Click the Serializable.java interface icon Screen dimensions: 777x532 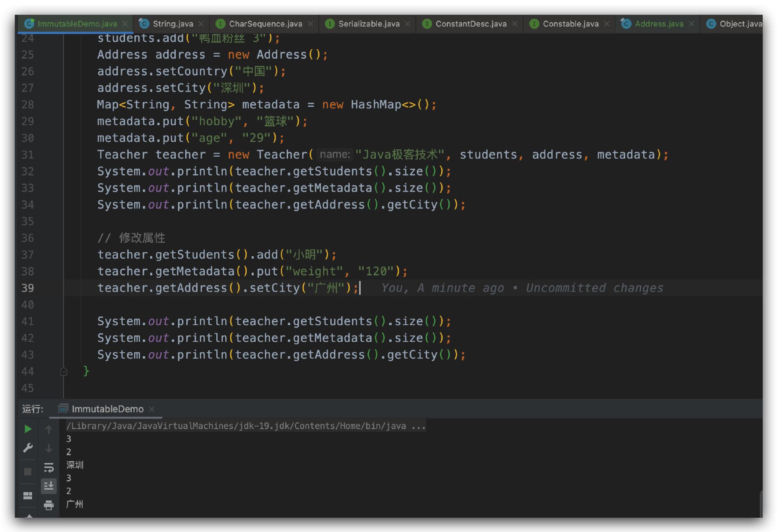329,24
